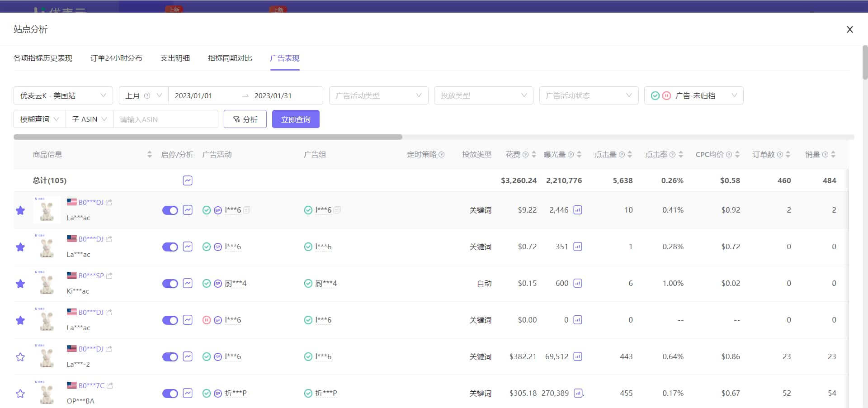Sort by CPC均价 column arrows
Screen dimensions: 868x408
[x=737, y=154]
